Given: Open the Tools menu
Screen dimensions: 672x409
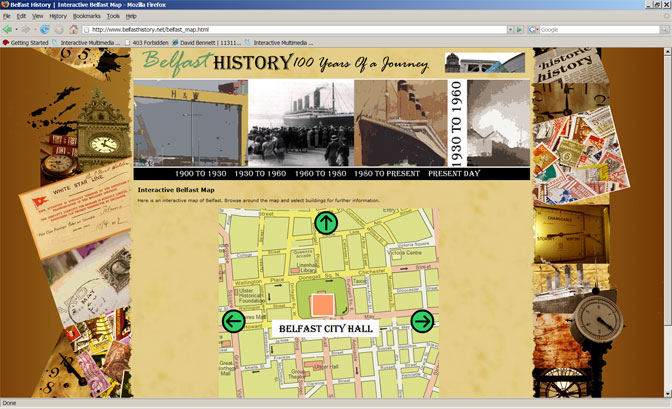Looking at the screenshot, I should coord(113,16).
